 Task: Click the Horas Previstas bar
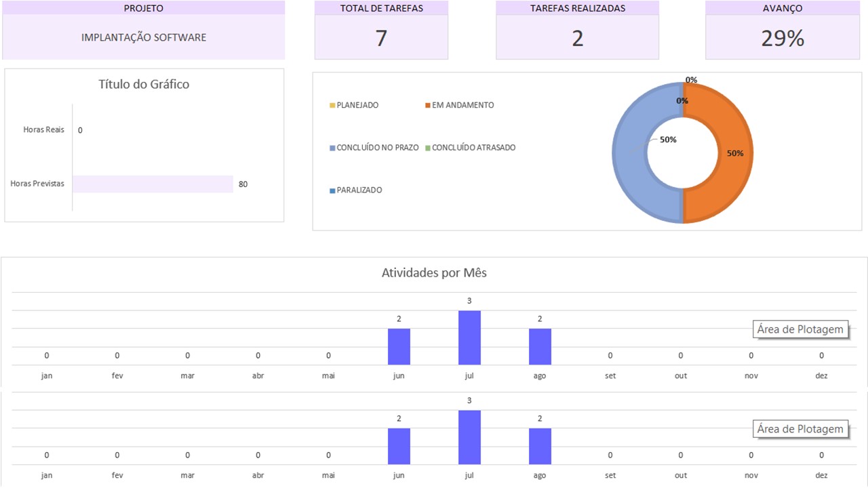153,184
